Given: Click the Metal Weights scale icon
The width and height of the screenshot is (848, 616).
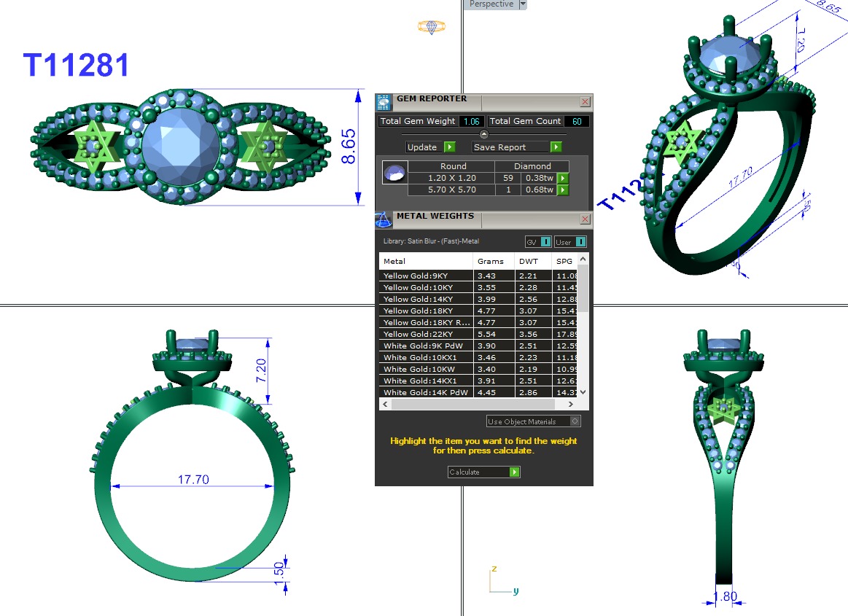Looking at the screenshot, I should [384, 219].
